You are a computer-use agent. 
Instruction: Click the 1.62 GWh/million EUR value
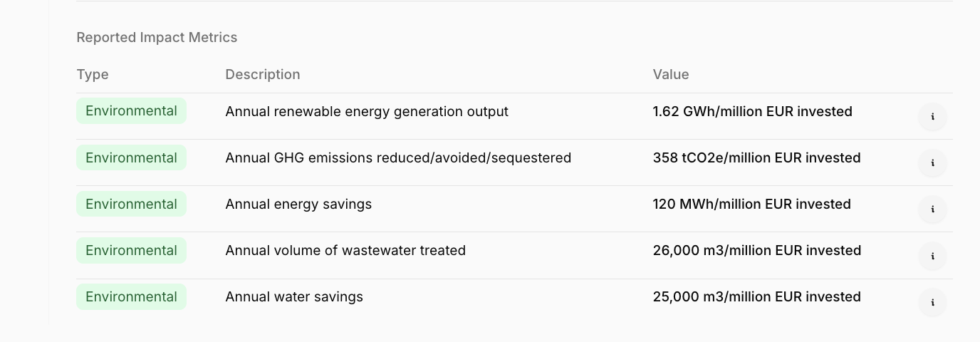(752, 111)
